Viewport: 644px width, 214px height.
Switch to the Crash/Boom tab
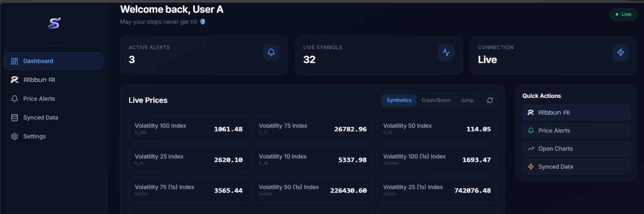436,100
